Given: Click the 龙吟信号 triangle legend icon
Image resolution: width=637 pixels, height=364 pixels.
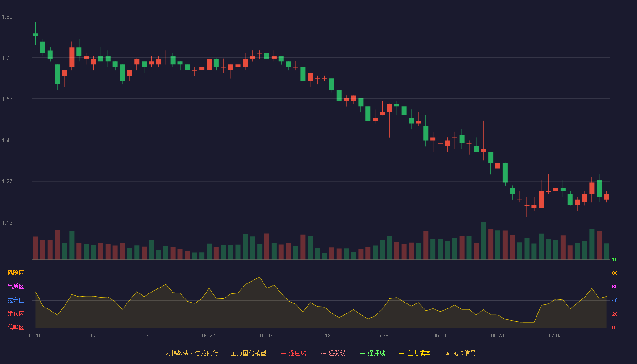Looking at the screenshot, I should click(x=448, y=354).
